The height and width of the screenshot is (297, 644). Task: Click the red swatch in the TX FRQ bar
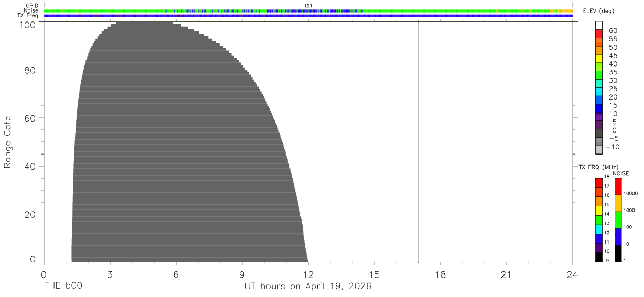point(598,182)
